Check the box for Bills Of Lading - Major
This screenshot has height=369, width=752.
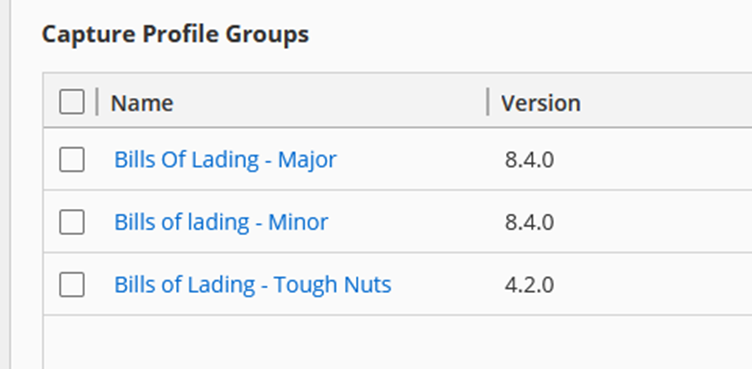(x=72, y=159)
